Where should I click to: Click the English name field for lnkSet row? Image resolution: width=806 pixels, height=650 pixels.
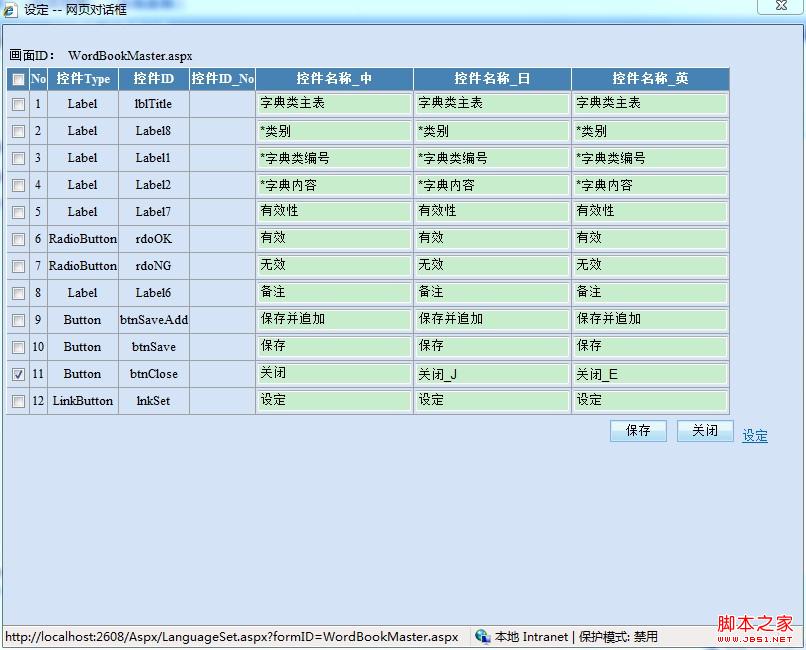(650, 401)
